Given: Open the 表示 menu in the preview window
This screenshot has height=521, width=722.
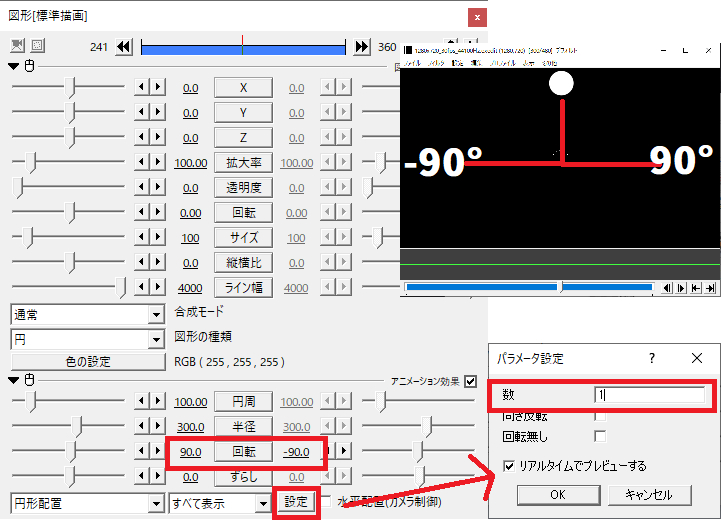Looking at the screenshot, I should (529, 63).
